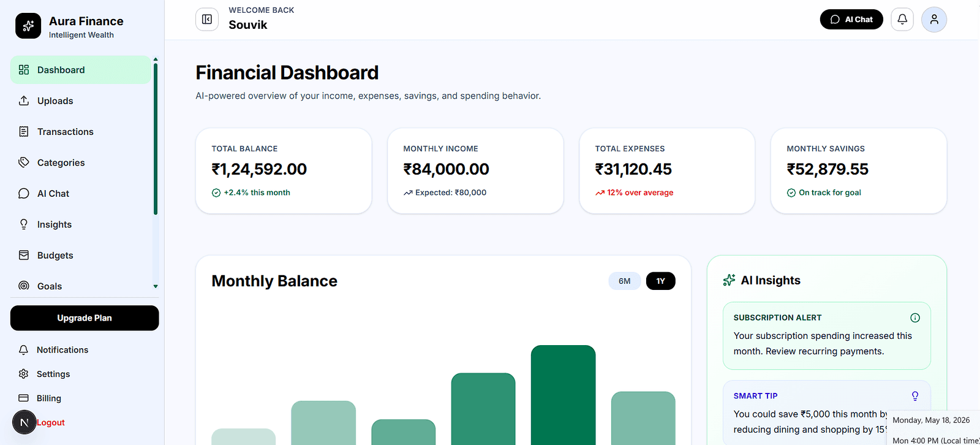Click the Notifications bell icon in sidebar
The image size is (980, 445).
click(23, 350)
